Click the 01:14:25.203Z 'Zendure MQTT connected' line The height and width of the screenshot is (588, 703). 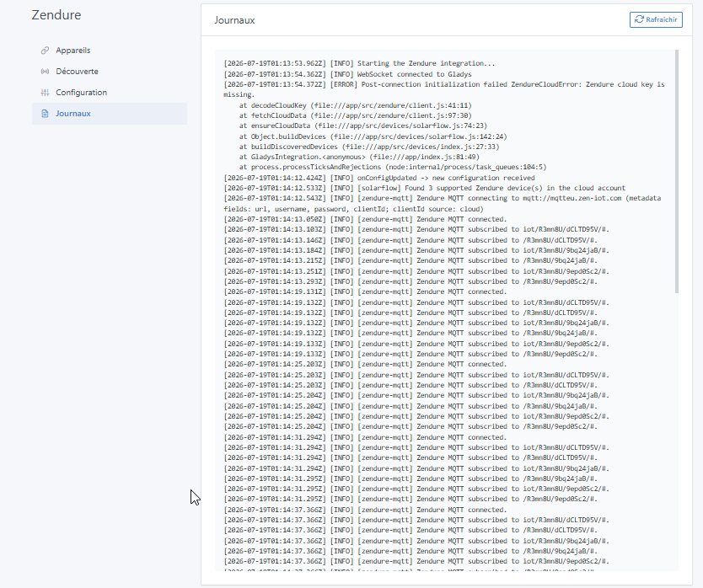365,365
